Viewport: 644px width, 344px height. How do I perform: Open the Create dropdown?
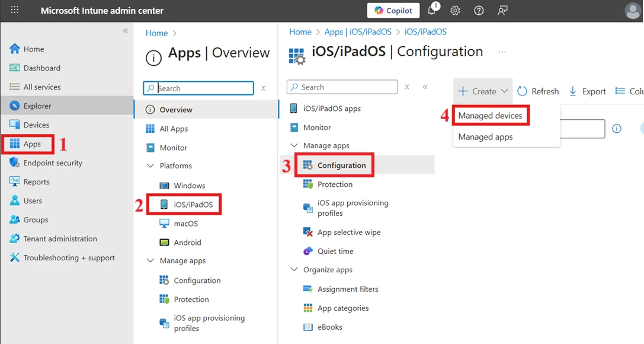coord(483,91)
